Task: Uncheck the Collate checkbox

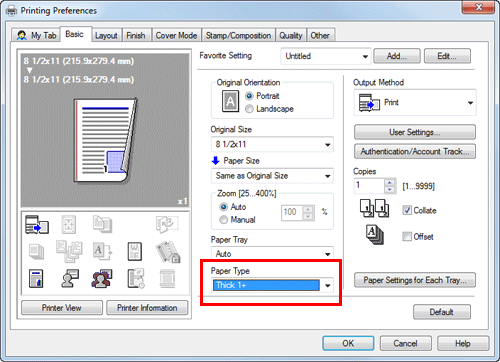Action: click(407, 210)
